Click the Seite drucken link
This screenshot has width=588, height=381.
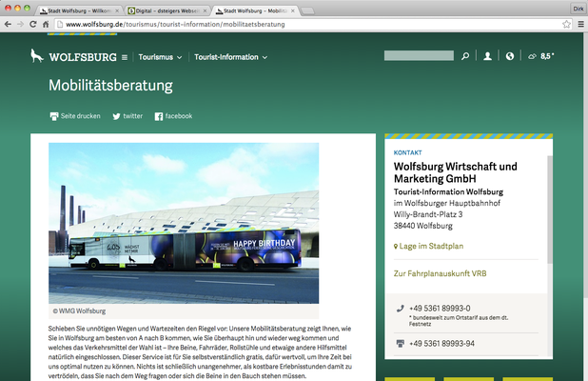[x=80, y=116]
